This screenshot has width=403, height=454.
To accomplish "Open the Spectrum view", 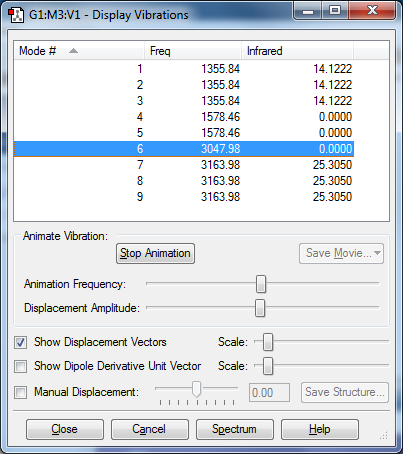I will click(235, 429).
